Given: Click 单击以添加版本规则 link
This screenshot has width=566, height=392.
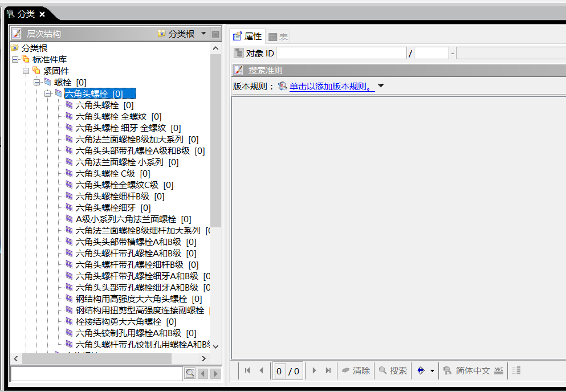Looking at the screenshot, I should pyautogui.click(x=332, y=87).
